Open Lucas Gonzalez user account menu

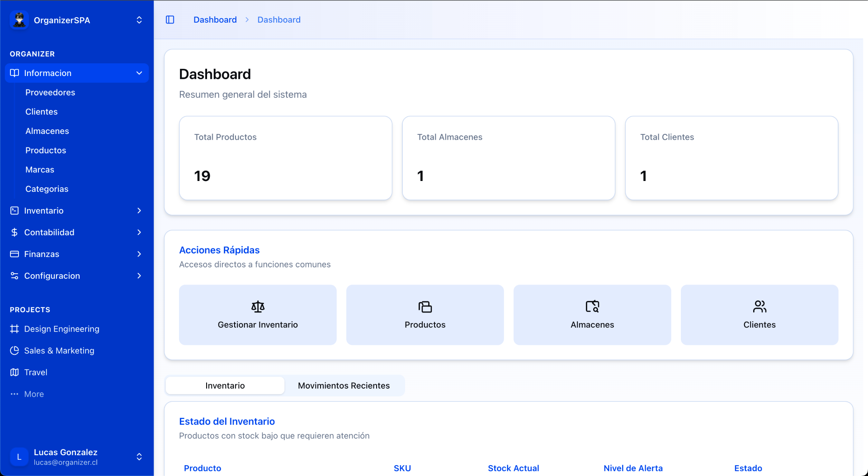click(139, 457)
